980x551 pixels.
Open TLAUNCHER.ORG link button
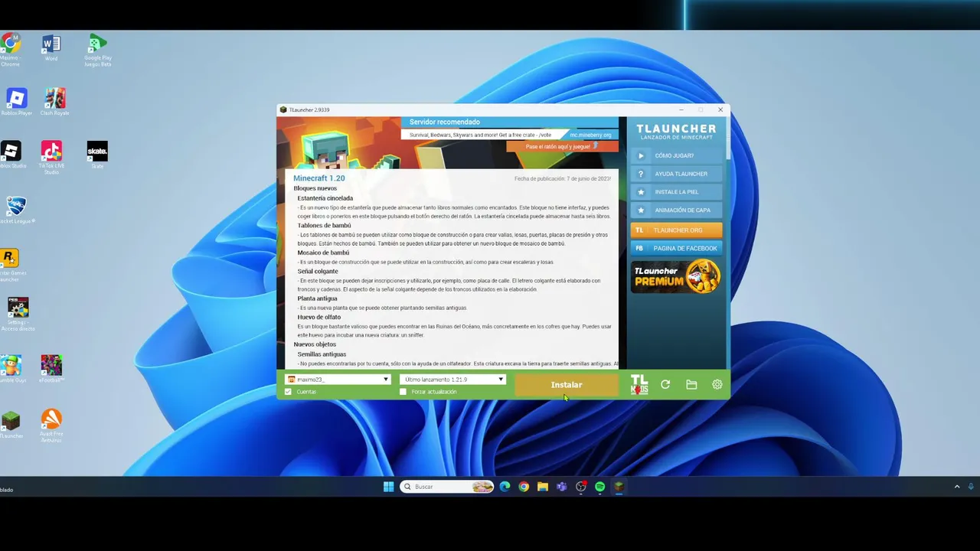pyautogui.click(x=677, y=230)
